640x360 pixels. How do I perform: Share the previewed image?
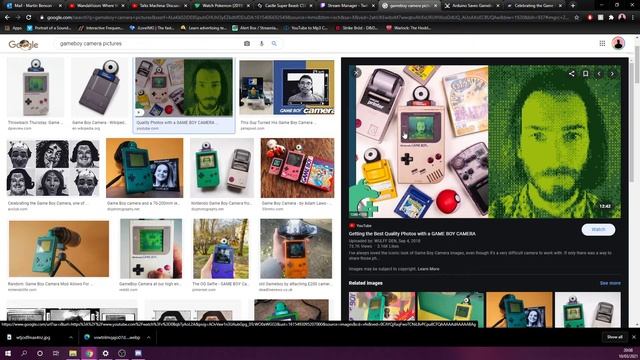pyautogui.click(x=571, y=74)
